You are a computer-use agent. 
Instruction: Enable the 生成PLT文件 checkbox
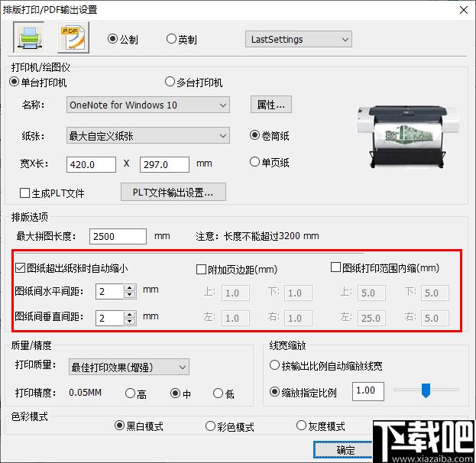tap(25, 193)
